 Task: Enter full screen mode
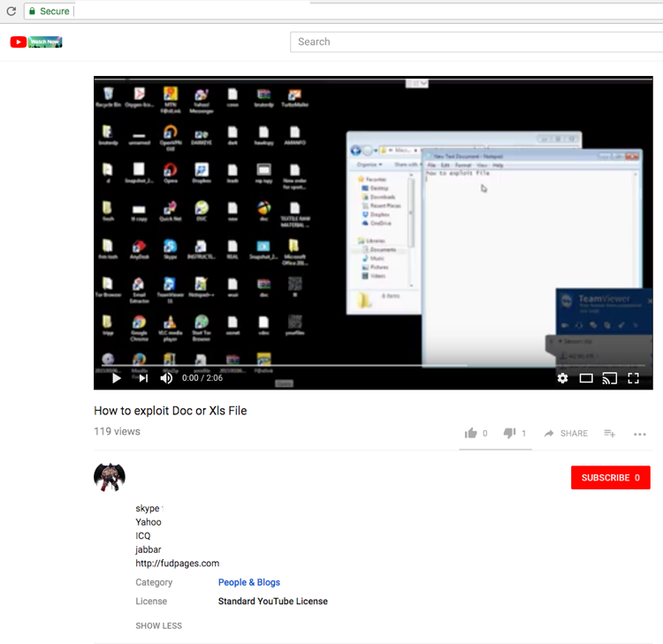click(633, 378)
